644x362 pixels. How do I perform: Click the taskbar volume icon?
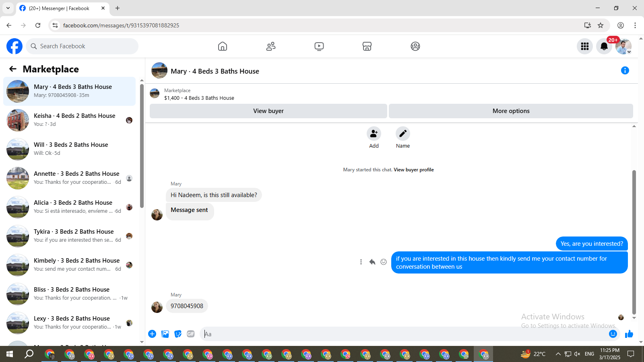[577, 354]
